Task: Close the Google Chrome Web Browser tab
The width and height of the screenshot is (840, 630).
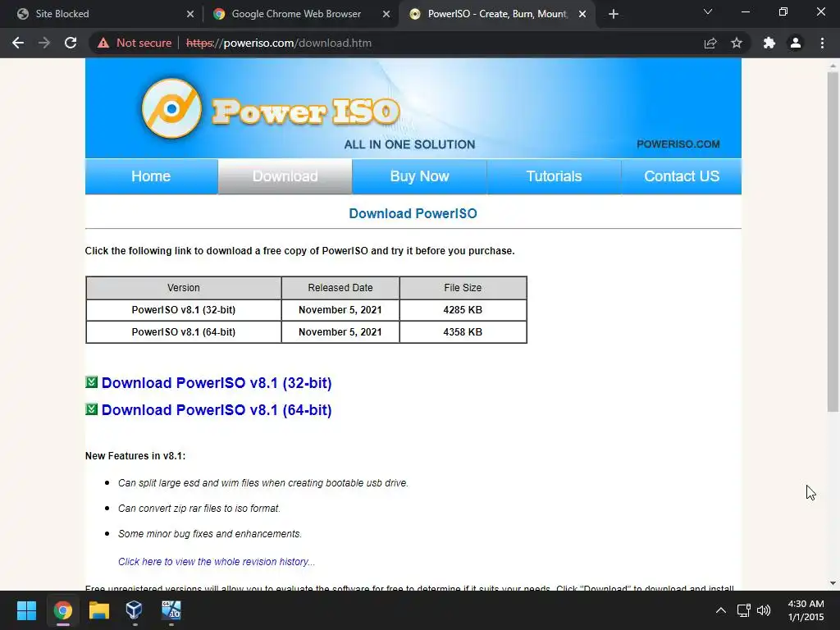Action: coord(386,14)
